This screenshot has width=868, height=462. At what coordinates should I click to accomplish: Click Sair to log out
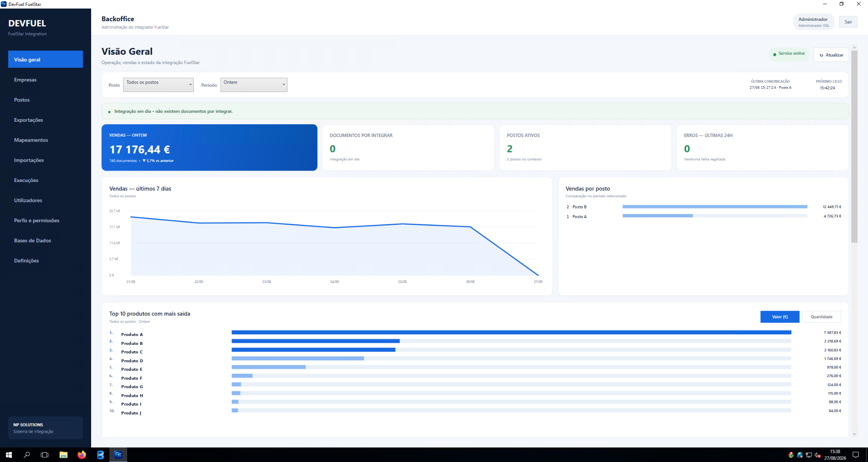pyautogui.click(x=848, y=22)
